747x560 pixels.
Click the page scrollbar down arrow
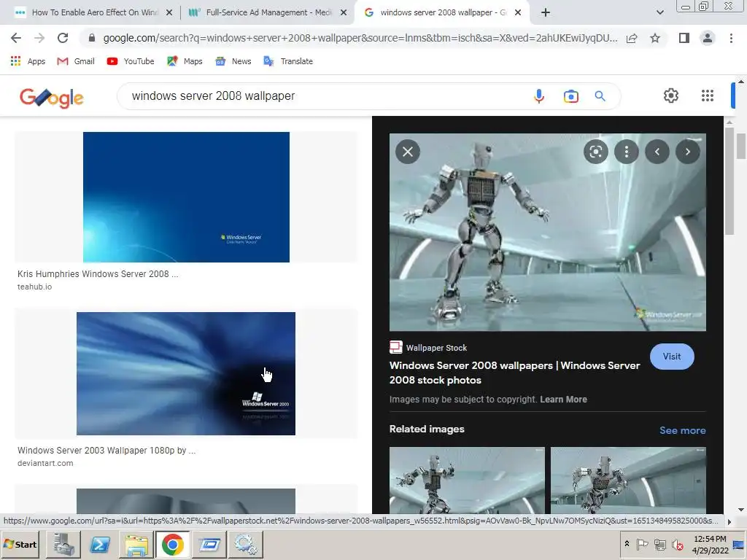(741, 510)
